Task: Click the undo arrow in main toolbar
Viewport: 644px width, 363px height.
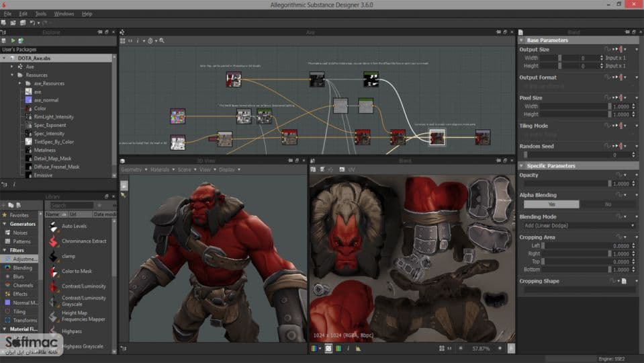Action: tap(32, 23)
